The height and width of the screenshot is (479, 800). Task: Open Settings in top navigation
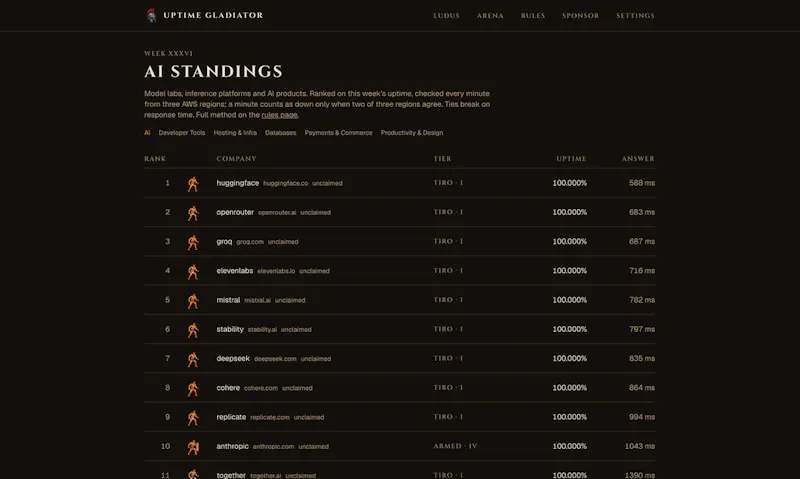point(635,16)
